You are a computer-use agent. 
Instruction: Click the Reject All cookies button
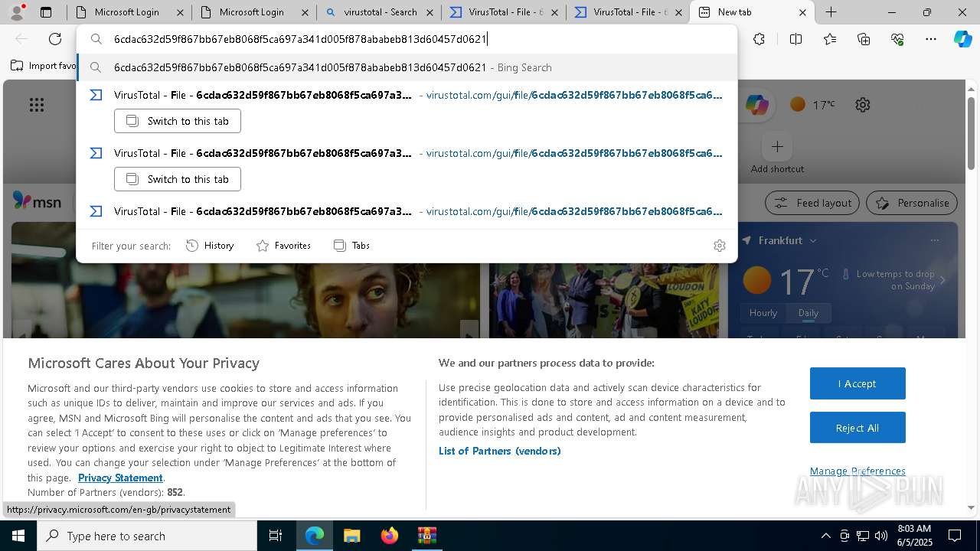click(857, 428)
